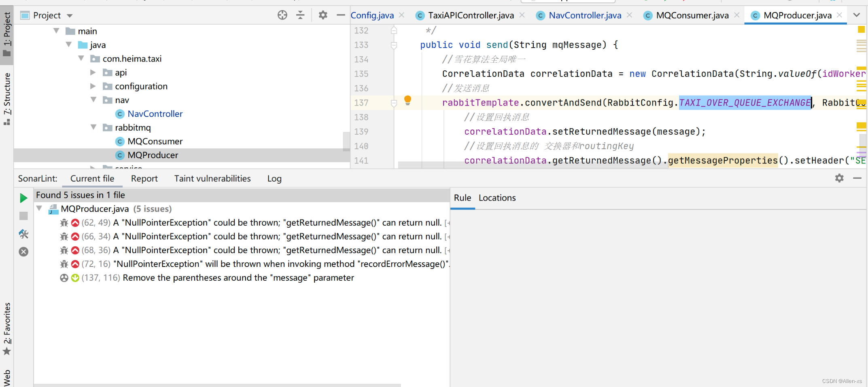Click the horizontal scrollbar under issues list

217,385
